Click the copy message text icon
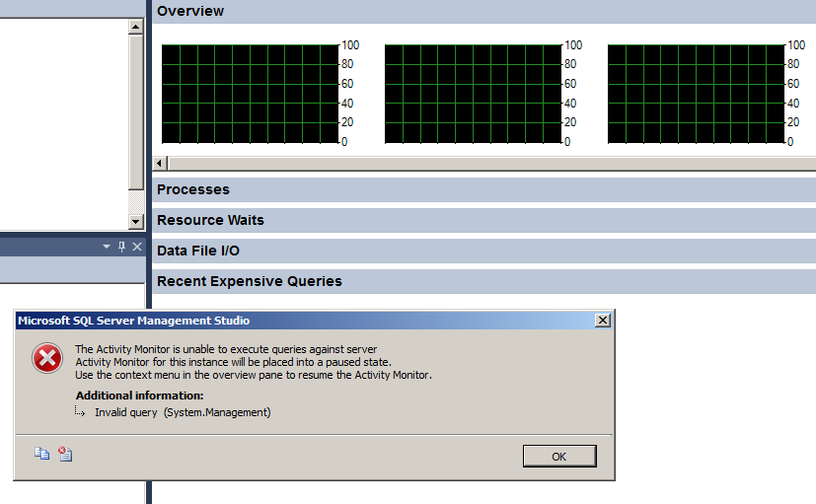Image resolution: width=816 pixels, height=504 pixels. (x=42, y=454)
